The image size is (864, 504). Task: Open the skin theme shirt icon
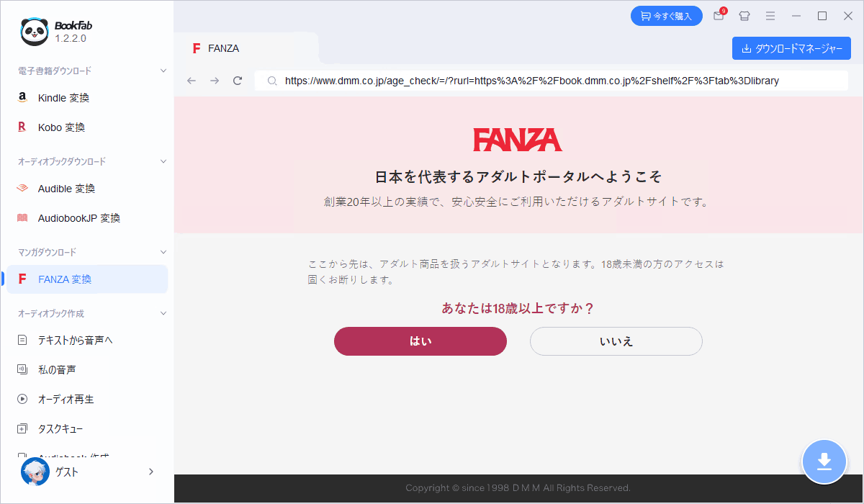pos(744,16)
